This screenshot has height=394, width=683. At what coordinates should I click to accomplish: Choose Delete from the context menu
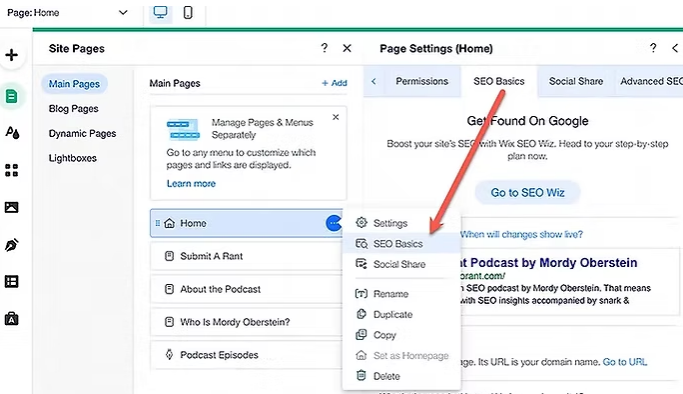click(401, 376)
